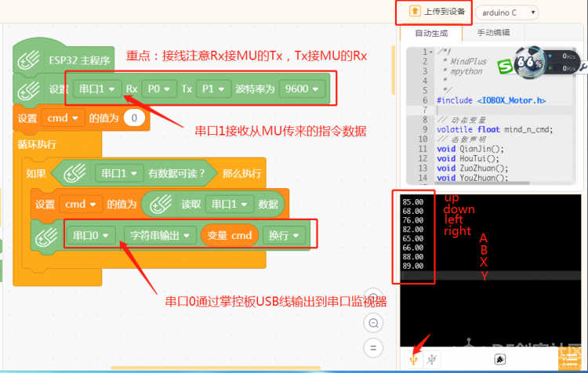Open the Tx pin P1 dropdown
Screen dimensions: 588x373
tap(213, 89)
